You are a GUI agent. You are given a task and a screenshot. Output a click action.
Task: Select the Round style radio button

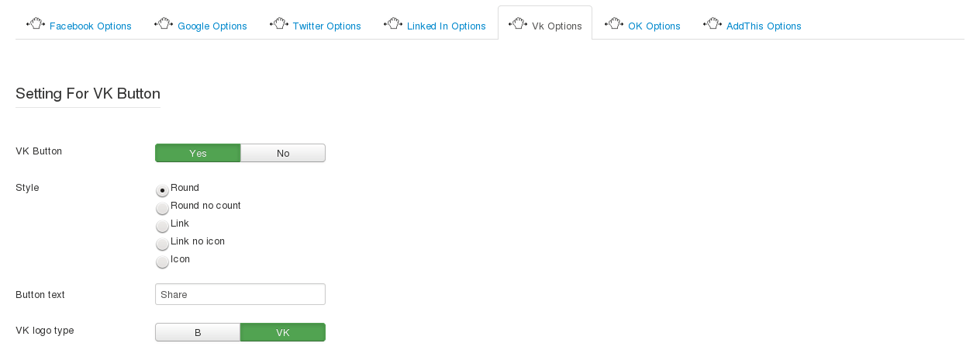pyautogui.click(x=162, y=190)
